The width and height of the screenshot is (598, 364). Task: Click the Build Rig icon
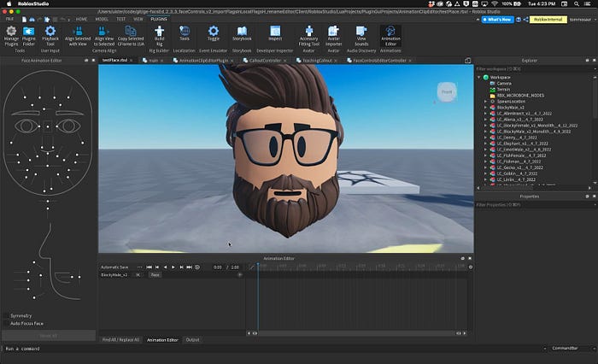[x=159, y=32]
